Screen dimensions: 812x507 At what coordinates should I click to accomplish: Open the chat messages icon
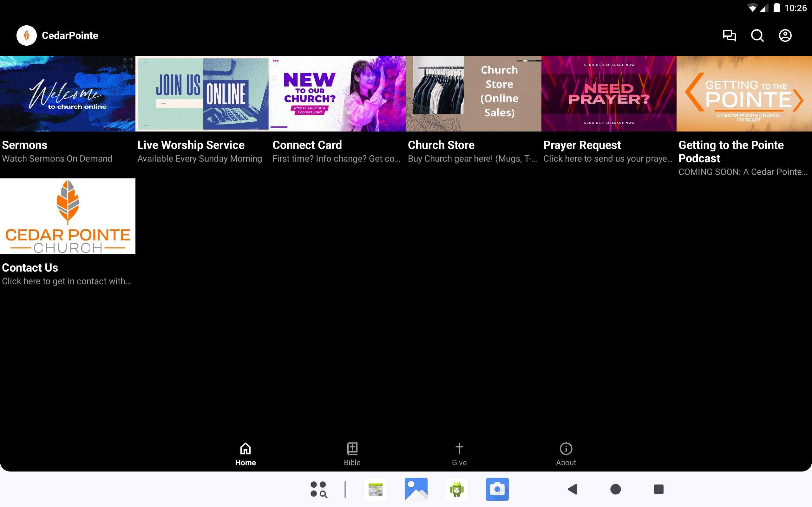(x=729, y=35)
